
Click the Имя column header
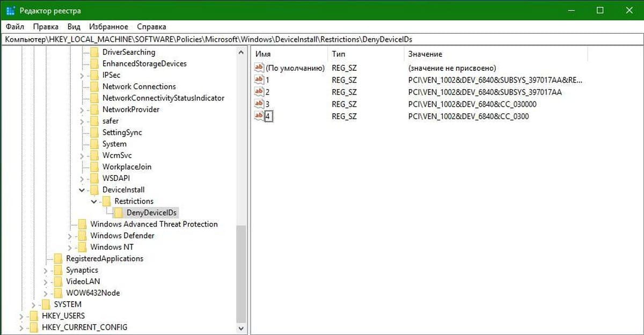pyautogui.click(x=289, y=54)
